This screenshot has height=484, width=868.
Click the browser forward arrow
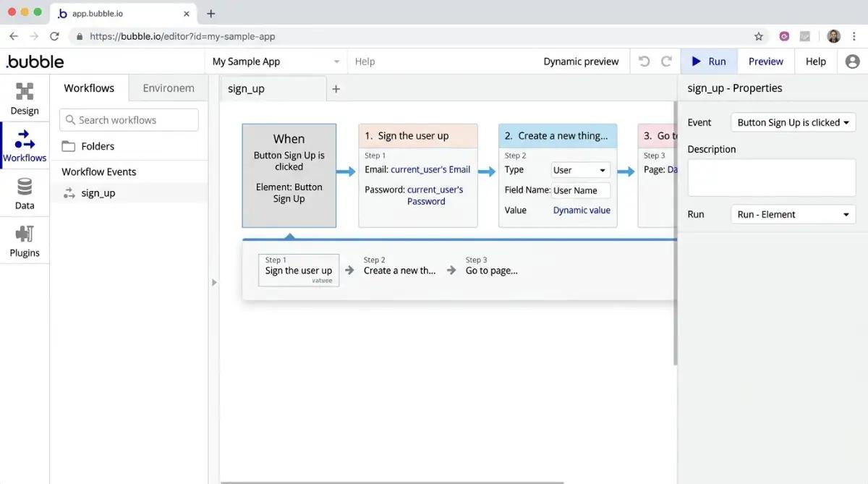pos(34,36)
